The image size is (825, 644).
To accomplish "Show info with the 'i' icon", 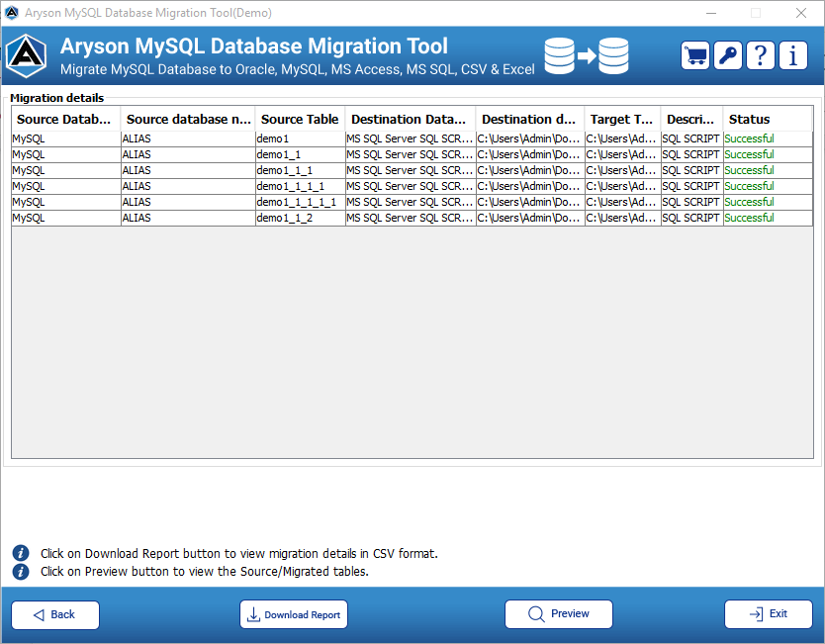I will click(793, 55).
